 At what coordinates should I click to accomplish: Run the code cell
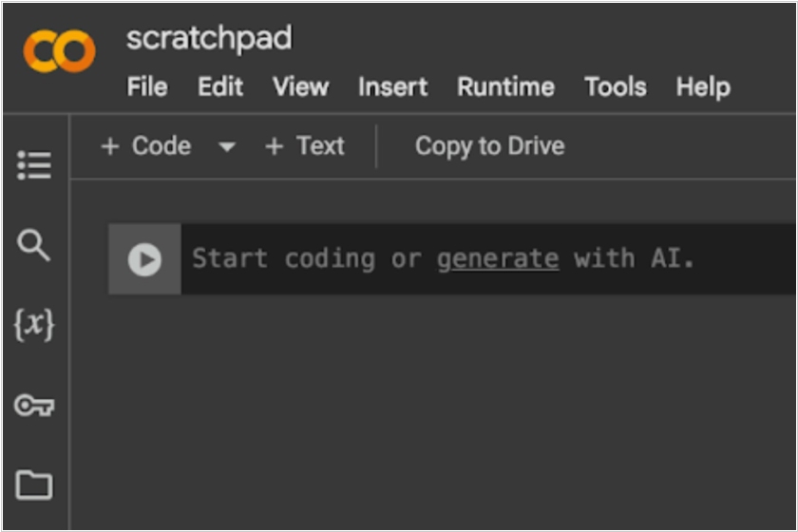pyautogui.click(x=145, y=259)
